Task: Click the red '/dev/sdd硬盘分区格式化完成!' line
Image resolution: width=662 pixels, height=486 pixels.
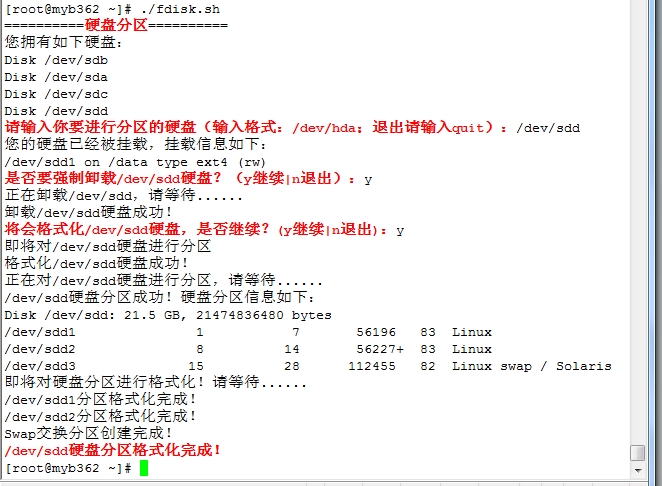Action: tap(112, 450)
